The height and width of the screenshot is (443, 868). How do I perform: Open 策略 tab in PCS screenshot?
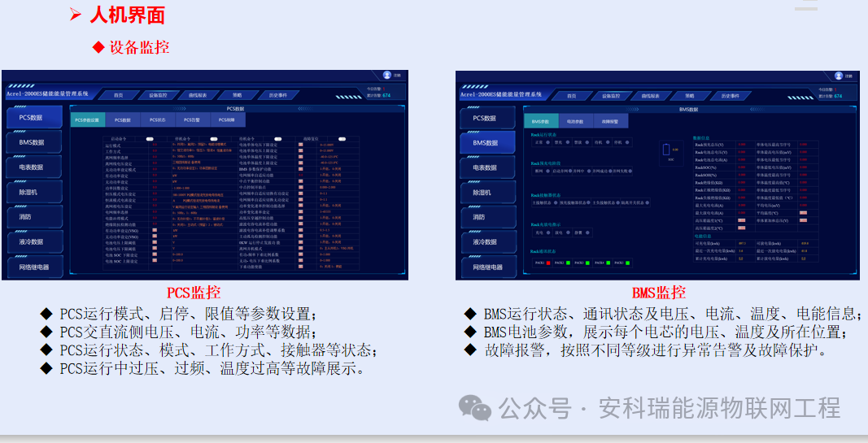click(x=237, y=95)
